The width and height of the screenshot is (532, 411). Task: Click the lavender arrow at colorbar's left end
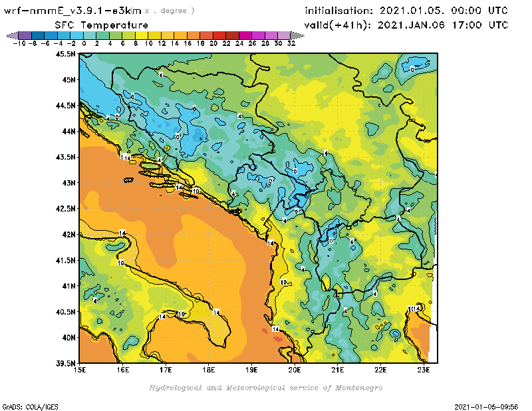coord(12,35)
